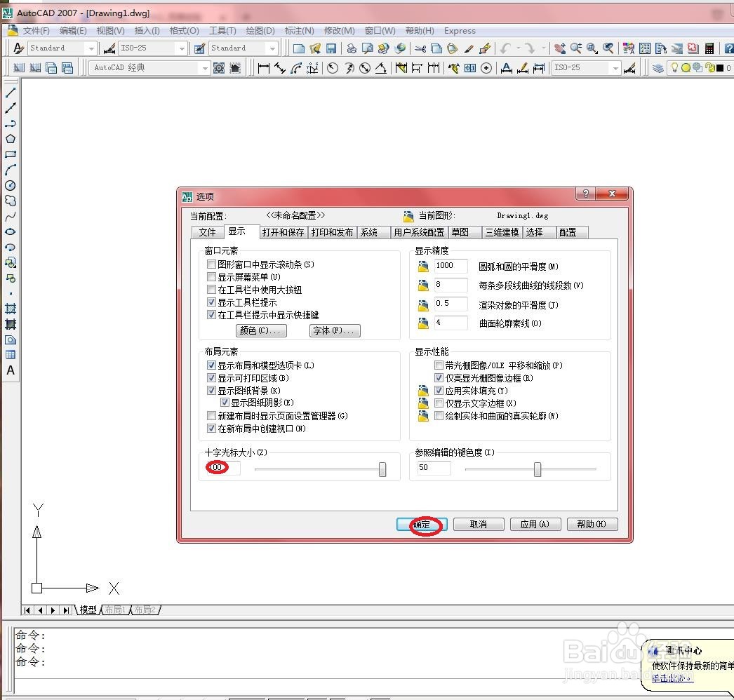734x700 pixels.
Task: Open the Layer Properties Manager icon
Action: (658, 68)
